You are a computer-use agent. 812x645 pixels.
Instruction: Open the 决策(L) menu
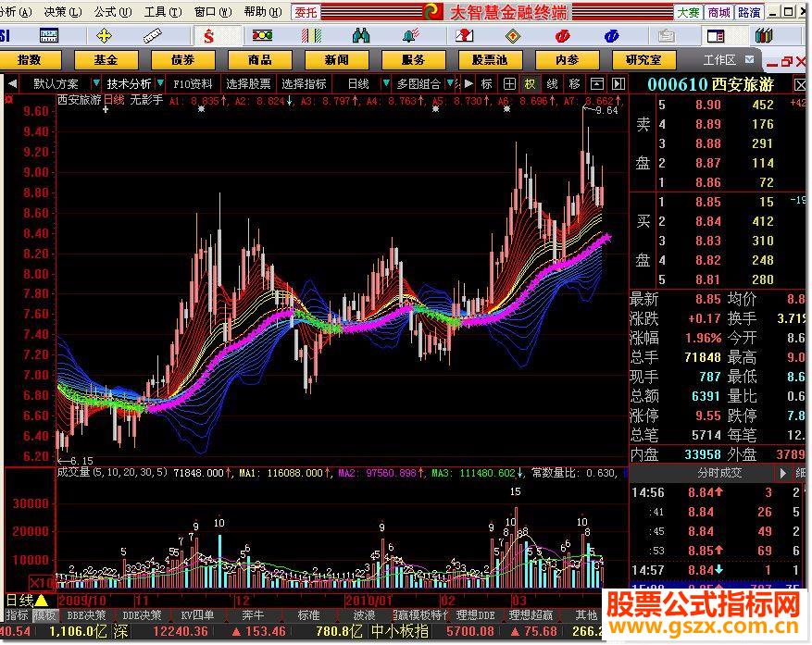[63, 11]
